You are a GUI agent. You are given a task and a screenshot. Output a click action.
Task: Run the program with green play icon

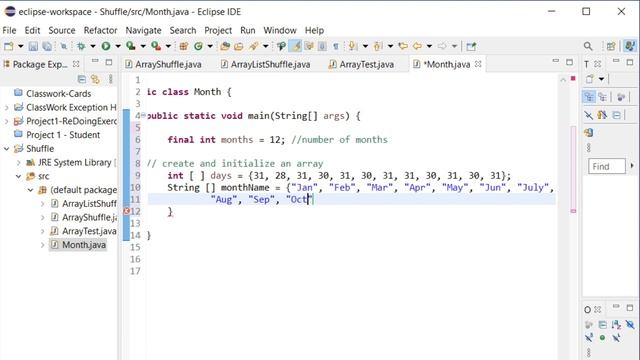click(x=106, y=47)
